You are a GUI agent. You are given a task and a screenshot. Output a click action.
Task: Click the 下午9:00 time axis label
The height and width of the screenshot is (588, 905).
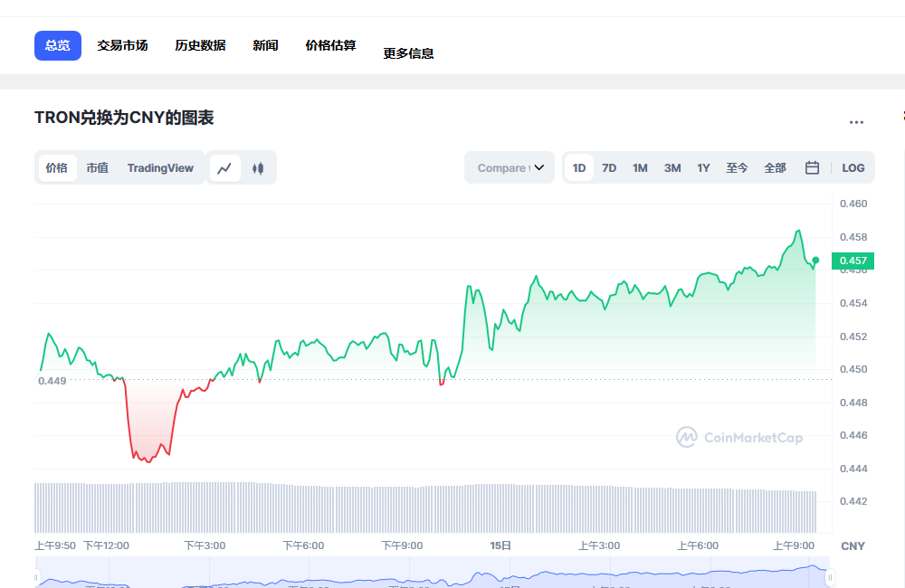coord(403,545)
